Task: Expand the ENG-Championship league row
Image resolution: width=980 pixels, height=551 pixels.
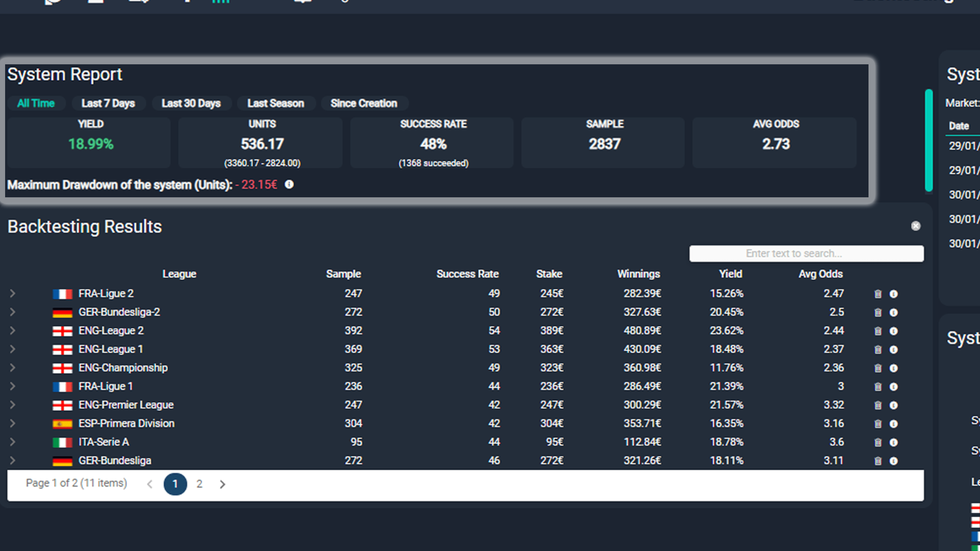Action: click(12, 367)
